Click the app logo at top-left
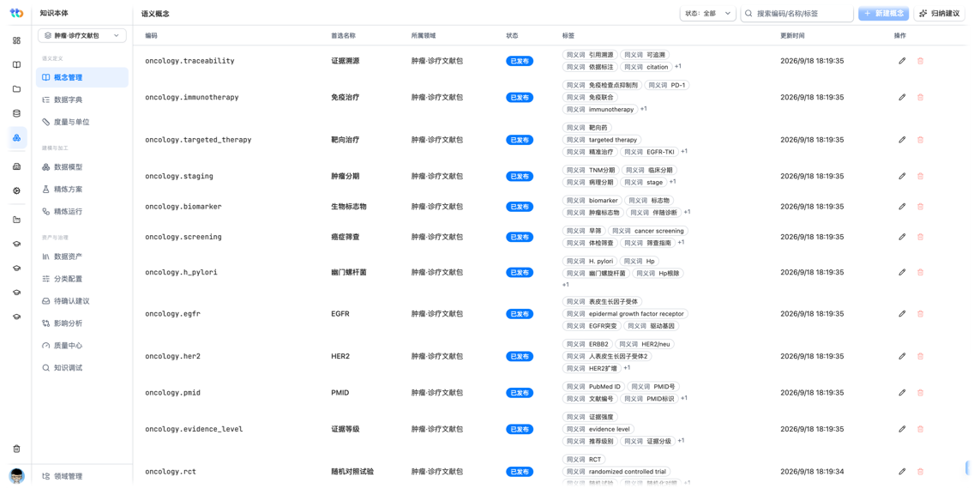The image size is (980, 489). [17, 13]
